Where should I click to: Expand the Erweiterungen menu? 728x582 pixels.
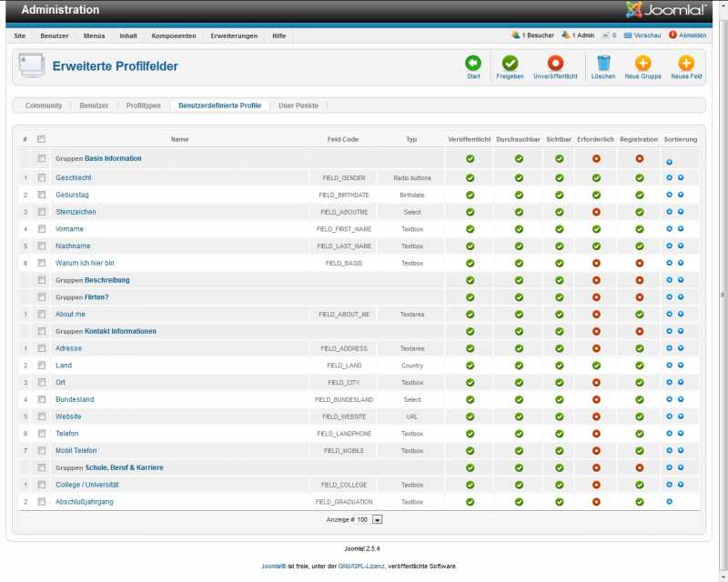[233, 35]
